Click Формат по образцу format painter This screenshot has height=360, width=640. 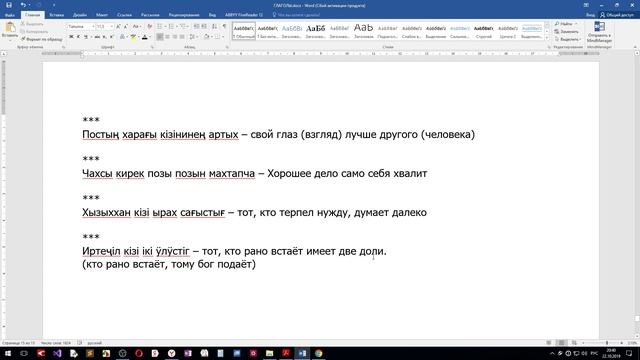42,39
